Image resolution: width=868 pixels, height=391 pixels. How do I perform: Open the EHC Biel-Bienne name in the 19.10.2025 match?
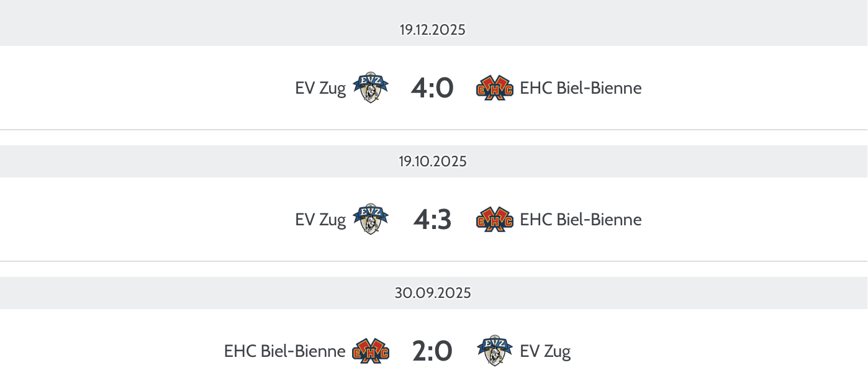click(x=581, y=220)
